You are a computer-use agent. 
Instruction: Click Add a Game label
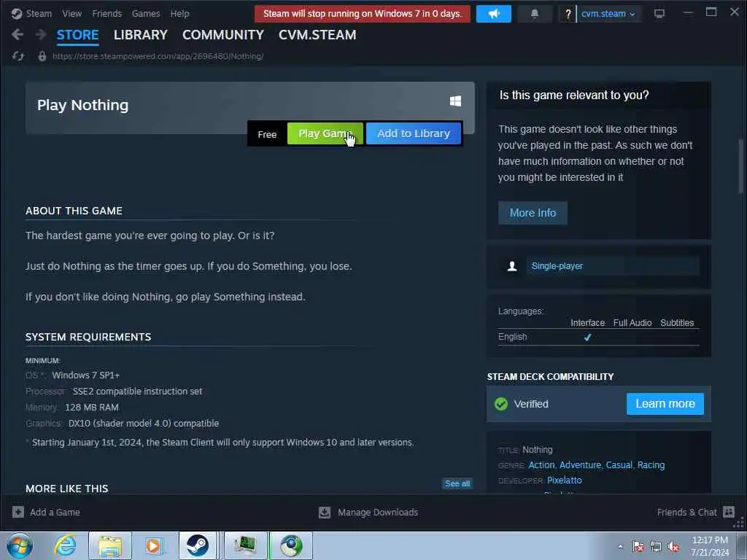tap(55, 513)
